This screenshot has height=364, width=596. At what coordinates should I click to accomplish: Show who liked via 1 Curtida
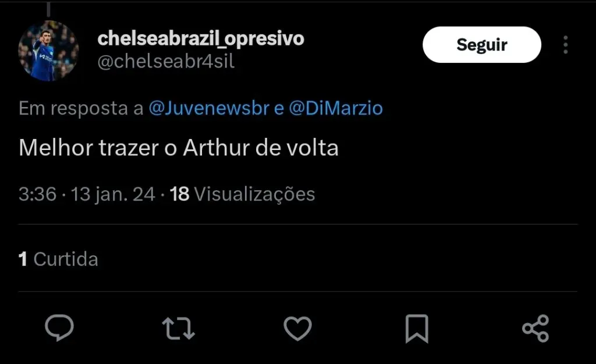58,259
